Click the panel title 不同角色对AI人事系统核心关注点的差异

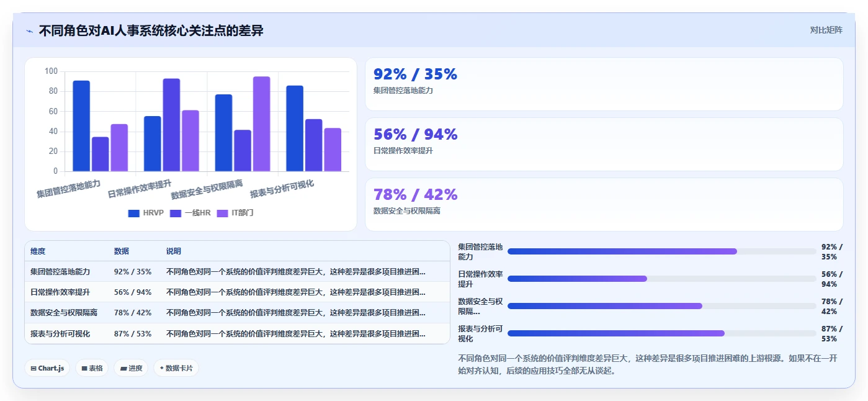coord(151,30)
